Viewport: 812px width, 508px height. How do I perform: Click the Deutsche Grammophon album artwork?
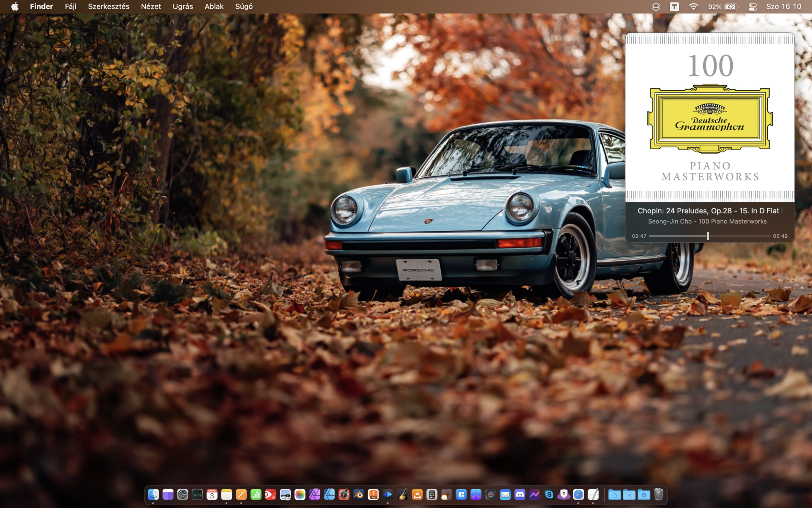click(x=710, y=117)
